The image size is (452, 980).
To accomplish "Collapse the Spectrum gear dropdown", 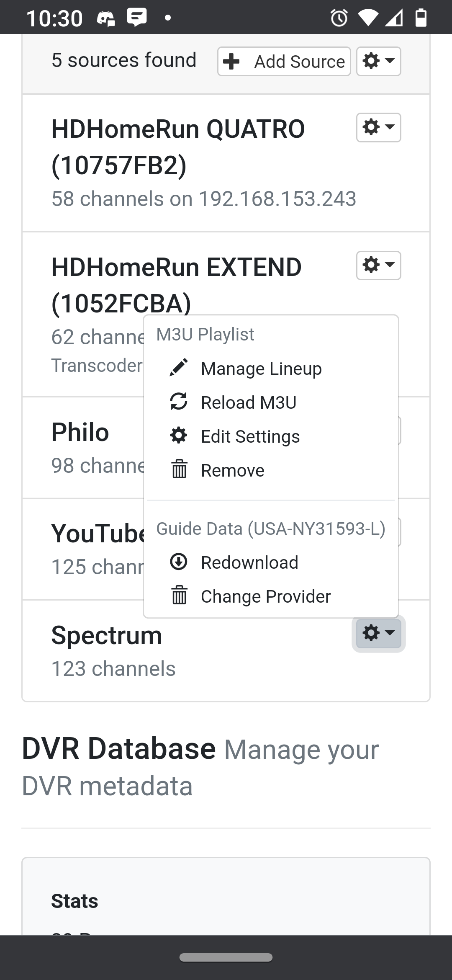I will click(x=378, y=633).
